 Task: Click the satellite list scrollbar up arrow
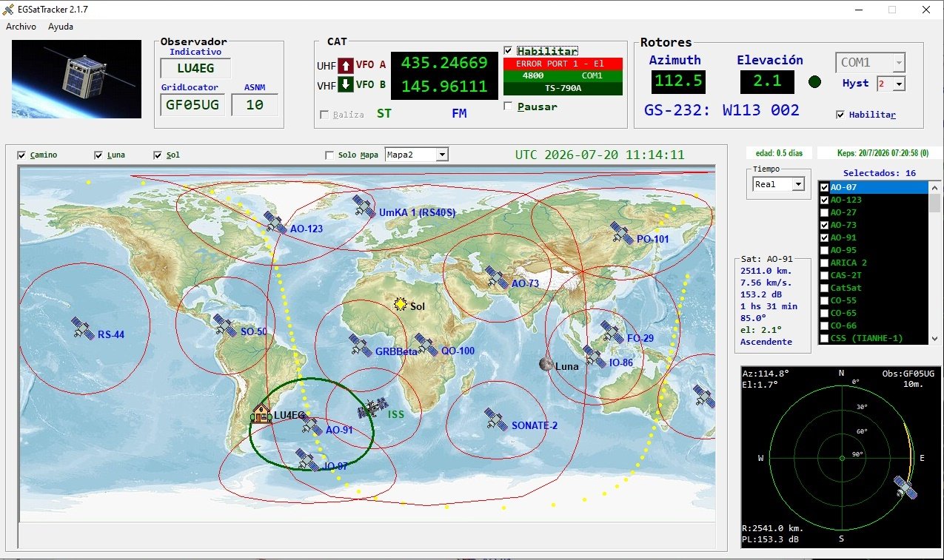pos(935,187)
